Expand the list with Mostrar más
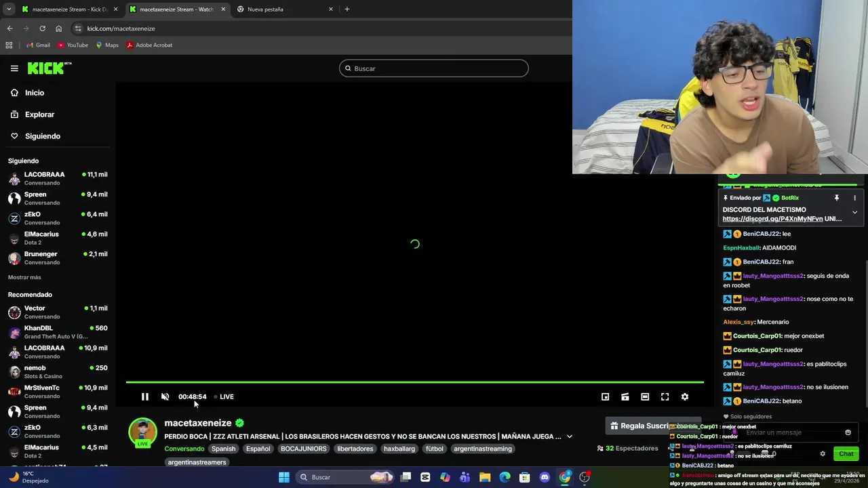868x488 pixels. (x=24, y=277)
